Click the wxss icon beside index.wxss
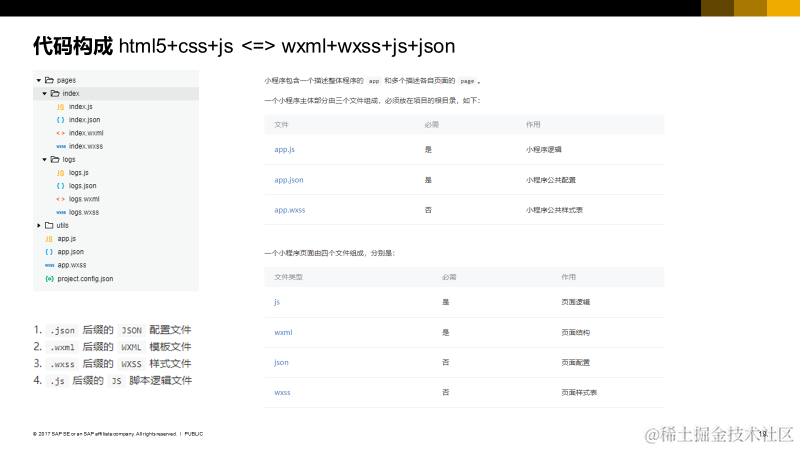Screen dimensions: 800x450 [x=61, y=146]
